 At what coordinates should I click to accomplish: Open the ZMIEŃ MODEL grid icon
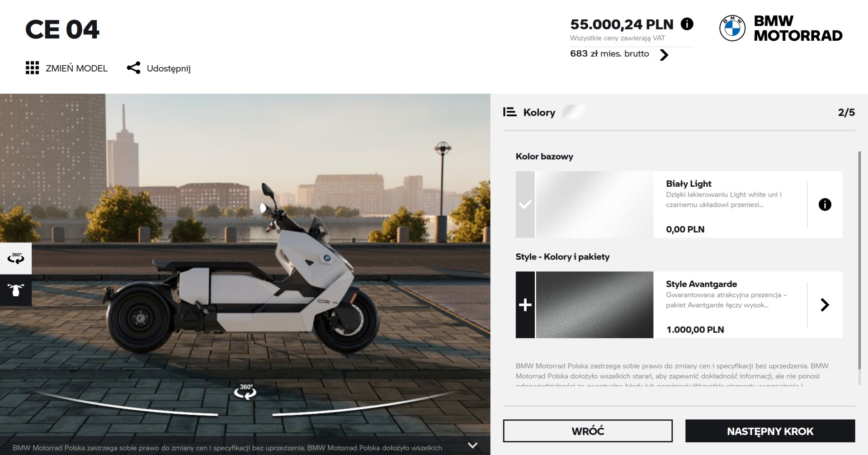pos(32,68)
